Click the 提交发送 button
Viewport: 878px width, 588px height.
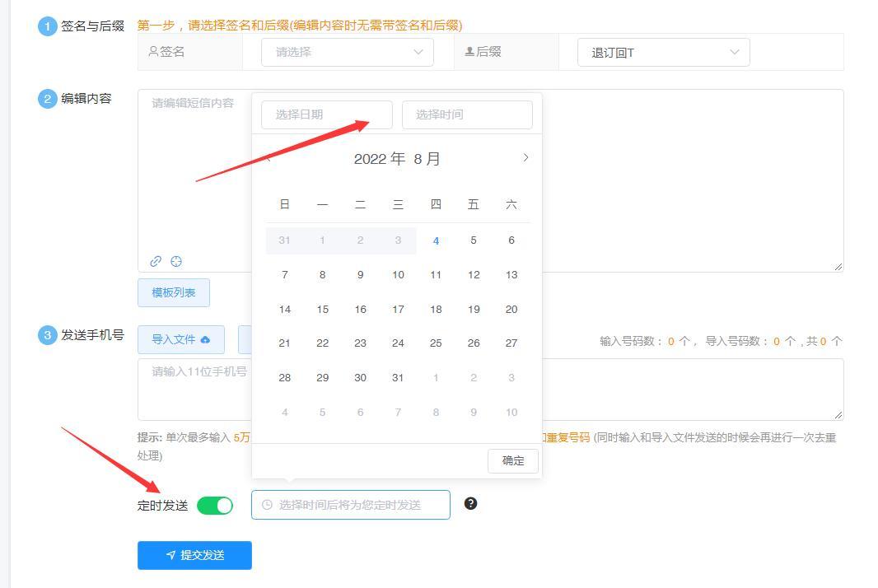tap(195, 555)
